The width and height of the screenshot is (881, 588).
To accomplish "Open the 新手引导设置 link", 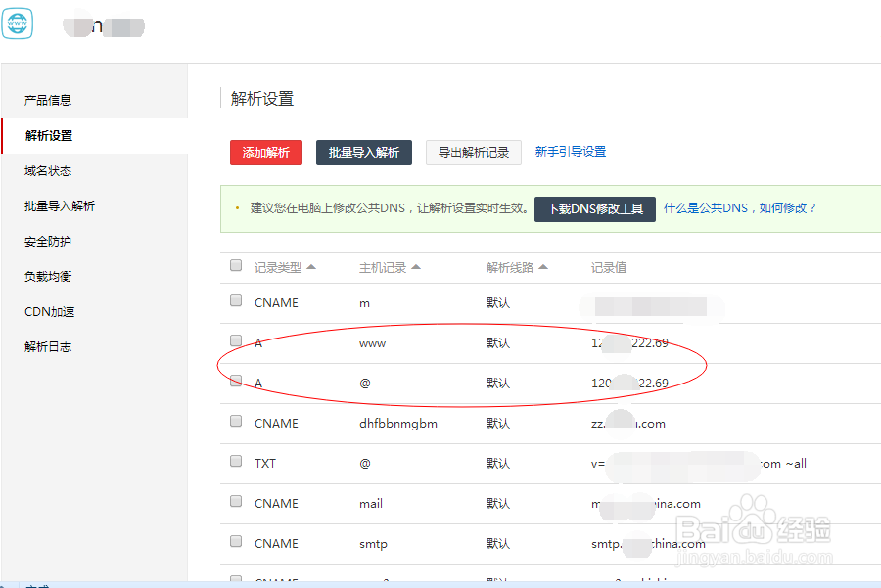I will pos(569,152).
